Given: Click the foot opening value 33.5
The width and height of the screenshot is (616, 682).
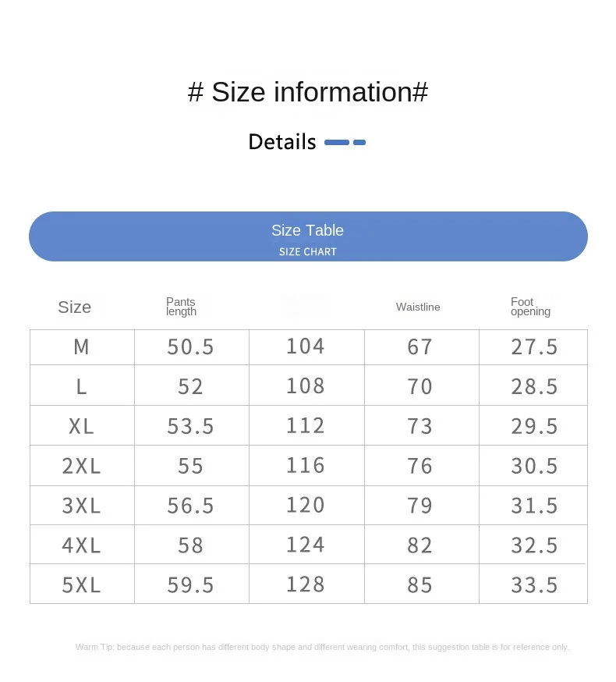Looking at the screenshot, I should tap(534, 584).
